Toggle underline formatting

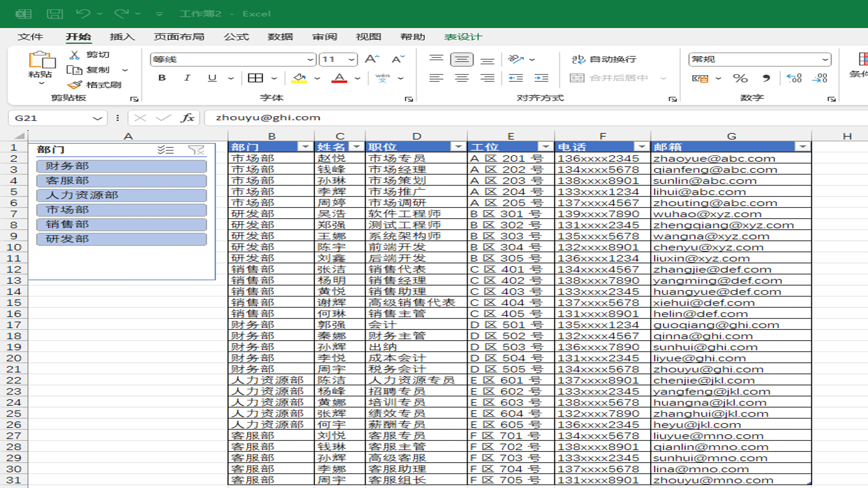click(x=212, y=78)
